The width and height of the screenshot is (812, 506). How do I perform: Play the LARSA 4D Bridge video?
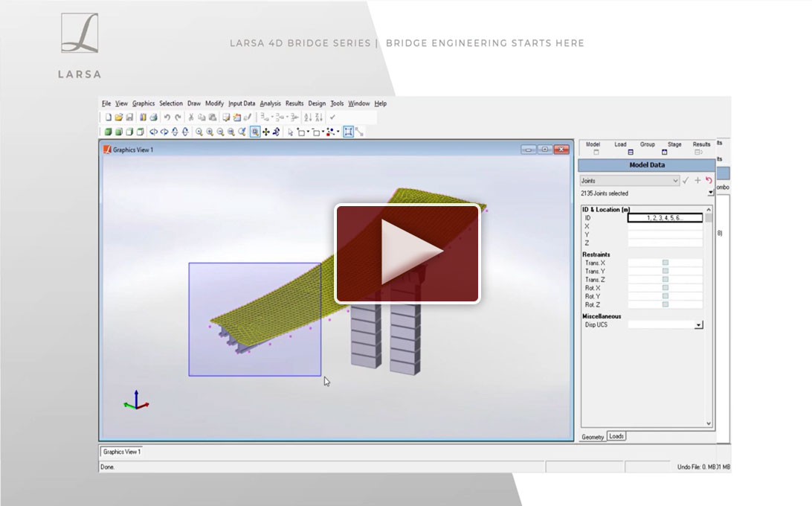(x=407, y=254)
